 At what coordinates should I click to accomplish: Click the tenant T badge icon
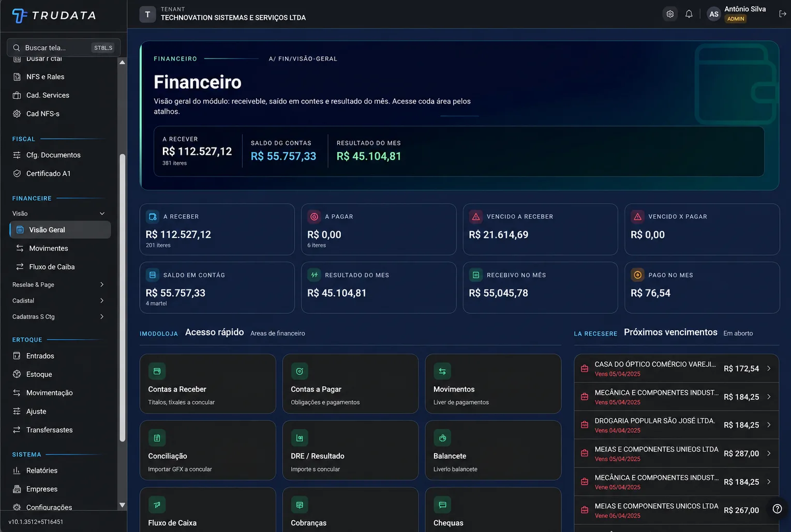[x=147, y=14]
